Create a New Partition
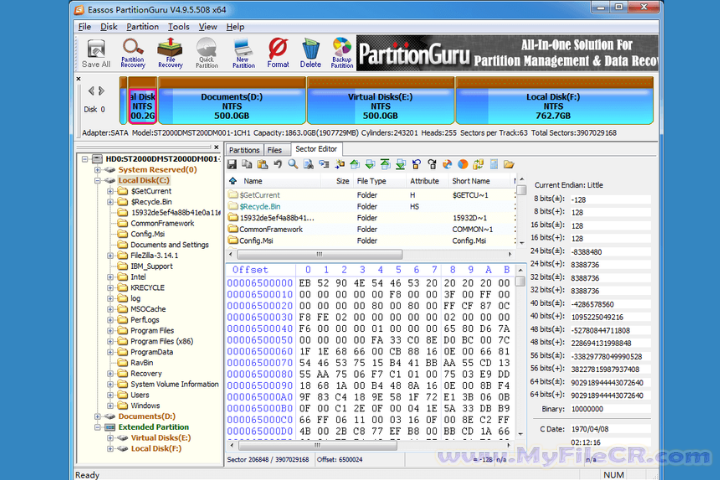This screenshot has width=720, height=480. 243,53
